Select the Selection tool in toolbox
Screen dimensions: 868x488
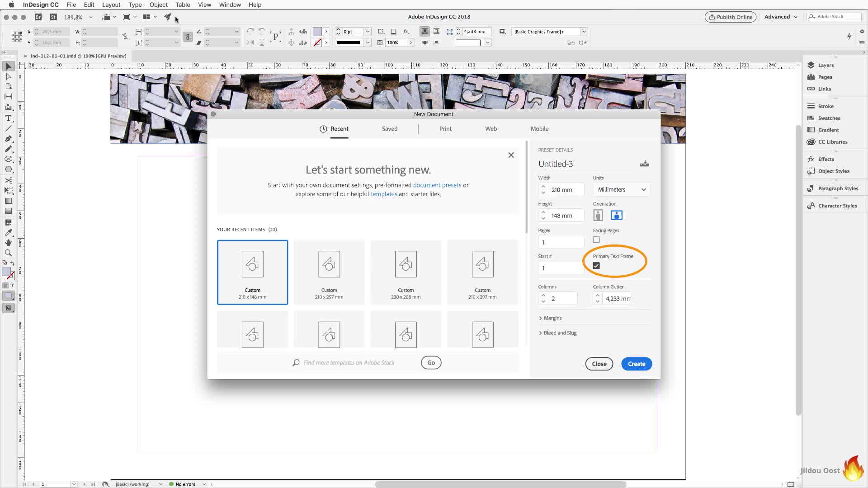[x=8, y=66]
